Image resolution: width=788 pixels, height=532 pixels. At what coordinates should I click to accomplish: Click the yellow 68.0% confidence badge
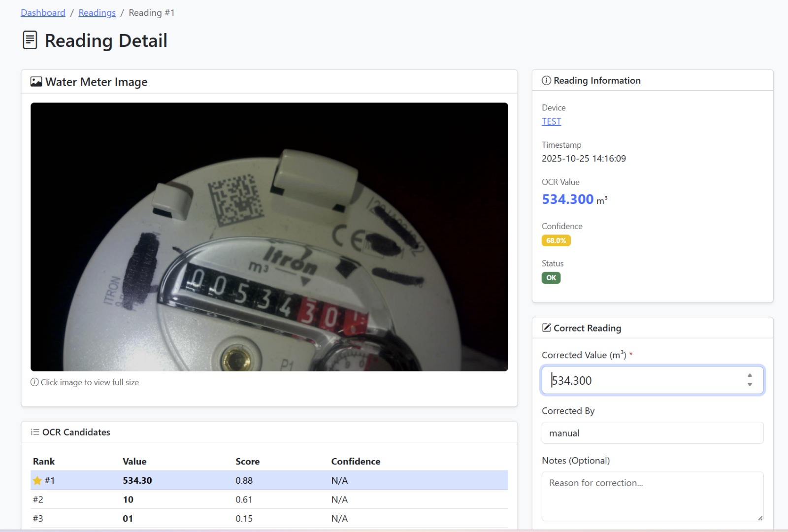pos(556,241)
